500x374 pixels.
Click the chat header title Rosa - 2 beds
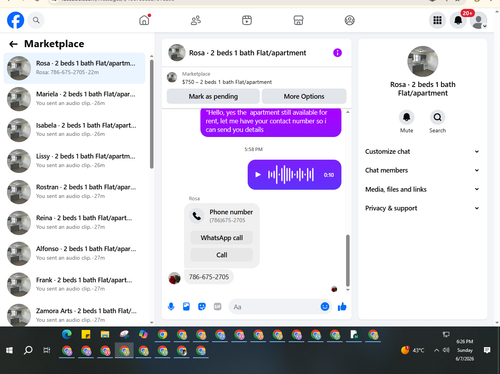point(247,53)
